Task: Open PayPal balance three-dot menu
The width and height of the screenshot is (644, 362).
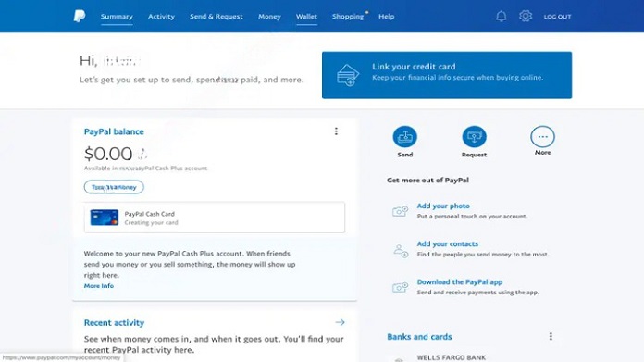Action: pyautogui.click(x=336, y=131)
